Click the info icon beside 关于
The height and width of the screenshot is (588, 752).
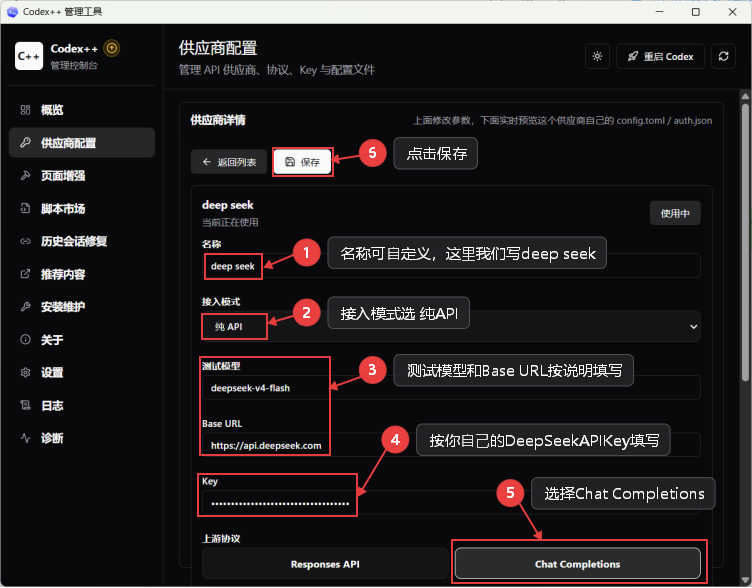[x=25, y=340]
